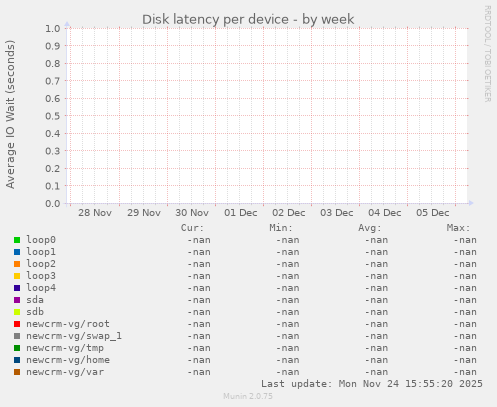Click the red newcrm-vg/root swatch

[17, 324]
